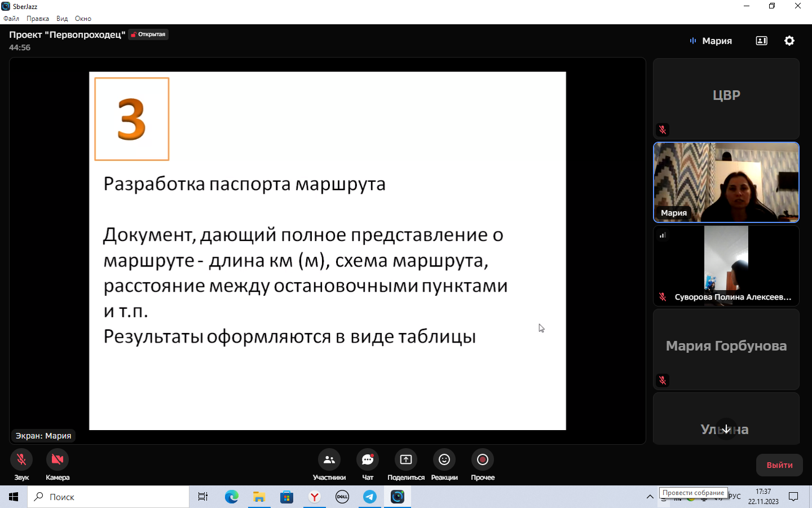812x508 pixels.
Task: Click the Поделиться screen share icon
Action: click(x=406, y=459)
